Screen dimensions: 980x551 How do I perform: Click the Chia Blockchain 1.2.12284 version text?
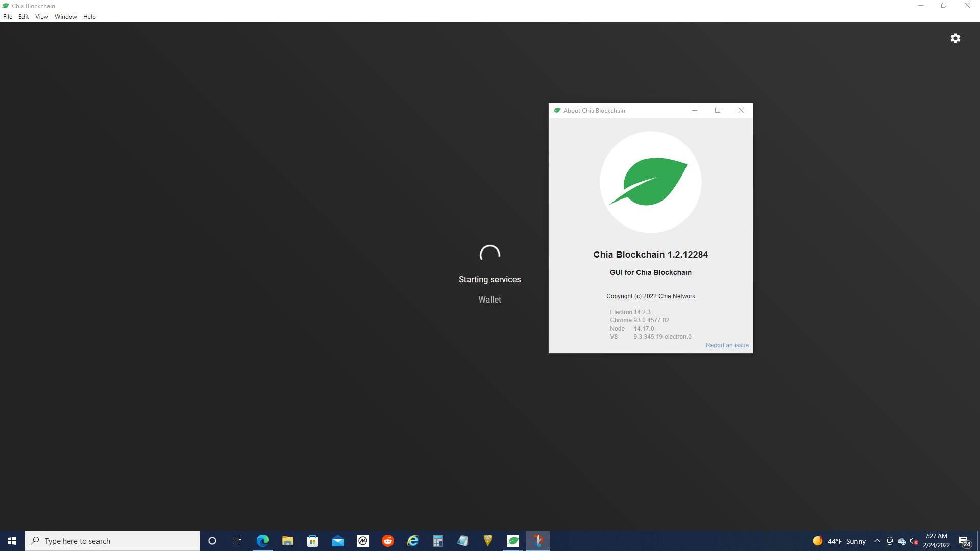(650, 255)
